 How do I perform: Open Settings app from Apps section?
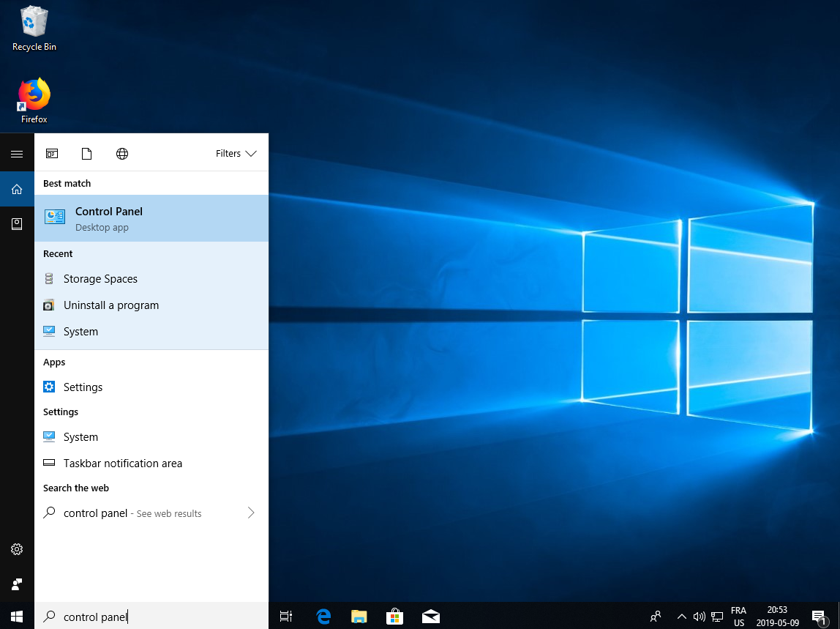83,387
